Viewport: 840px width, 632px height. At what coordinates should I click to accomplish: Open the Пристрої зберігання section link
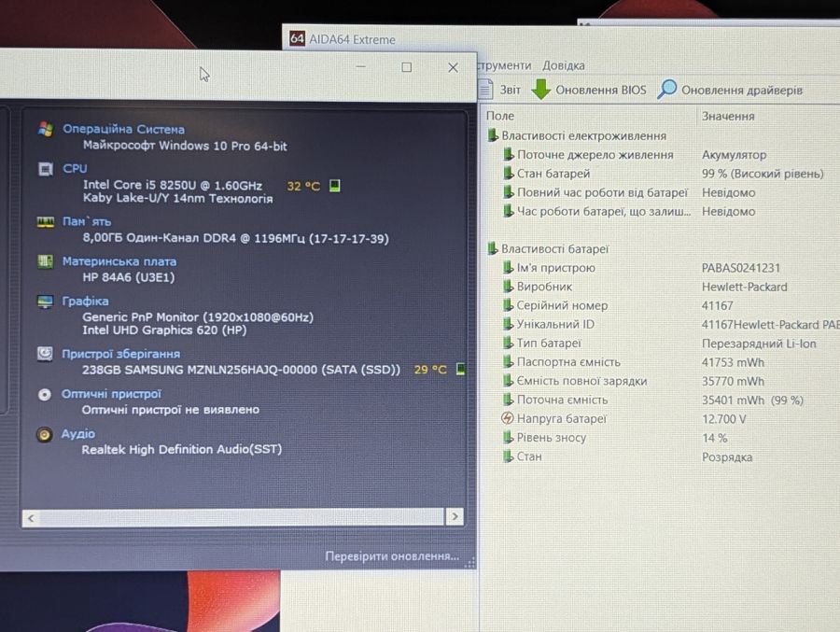point(120,354)
